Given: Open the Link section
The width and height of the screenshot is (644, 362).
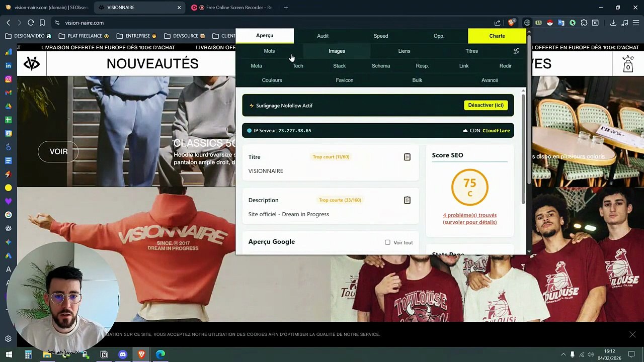Looking at the screenshot, I should click(464, 66).
